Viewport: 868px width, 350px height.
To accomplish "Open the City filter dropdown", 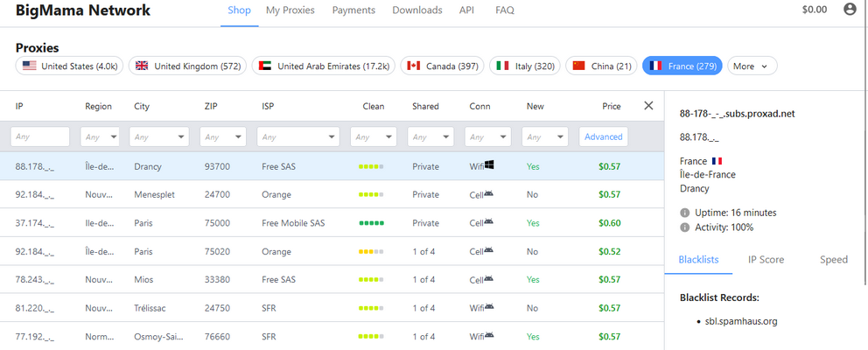I will coord(159,136).
